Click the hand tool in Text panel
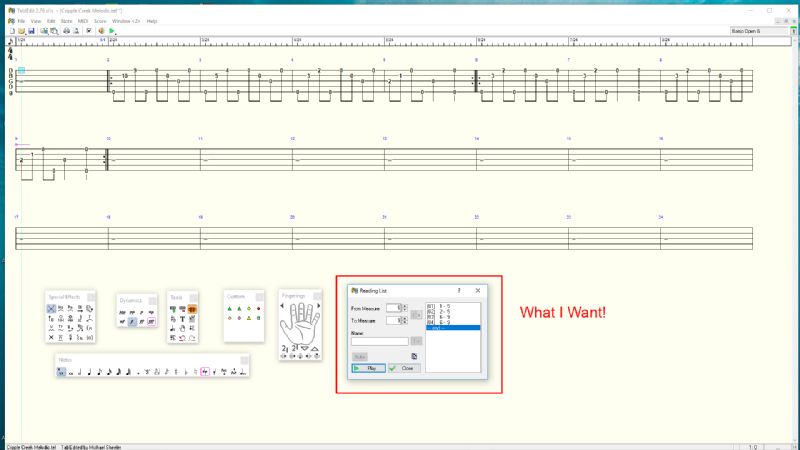 [182, 329]
